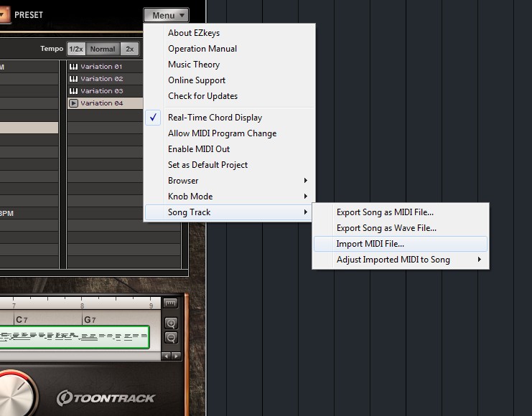Click keyboard icon beside Variation 02

click(x=74, y=79)
